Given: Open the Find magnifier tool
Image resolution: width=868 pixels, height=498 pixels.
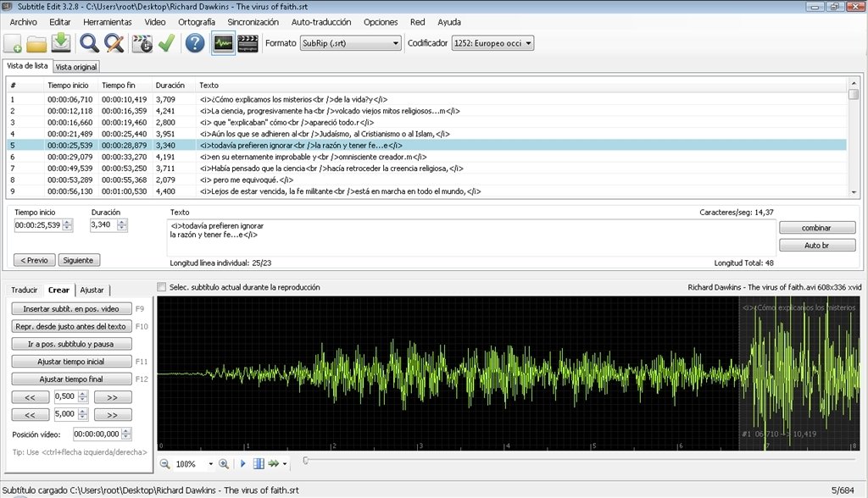Looking at the screenshot, I should pyautogui.click(x=89, y=43).
